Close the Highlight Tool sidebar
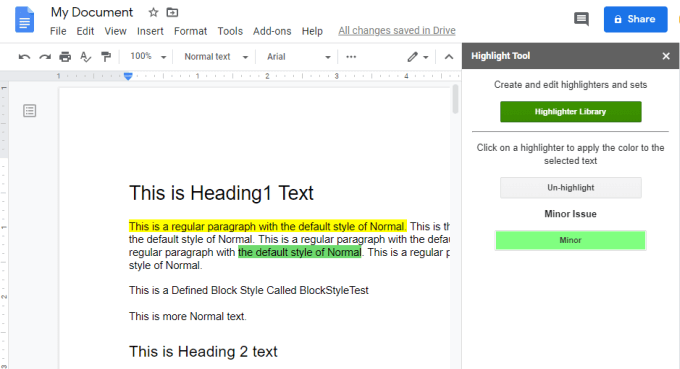Image resolution: width=680 pixels, height=369 pixels. click(666, 56)
